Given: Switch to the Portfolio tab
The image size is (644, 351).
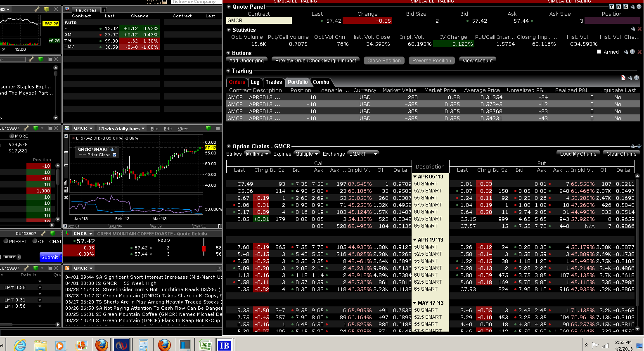Looking at the screenshot, I should (298, 82).
